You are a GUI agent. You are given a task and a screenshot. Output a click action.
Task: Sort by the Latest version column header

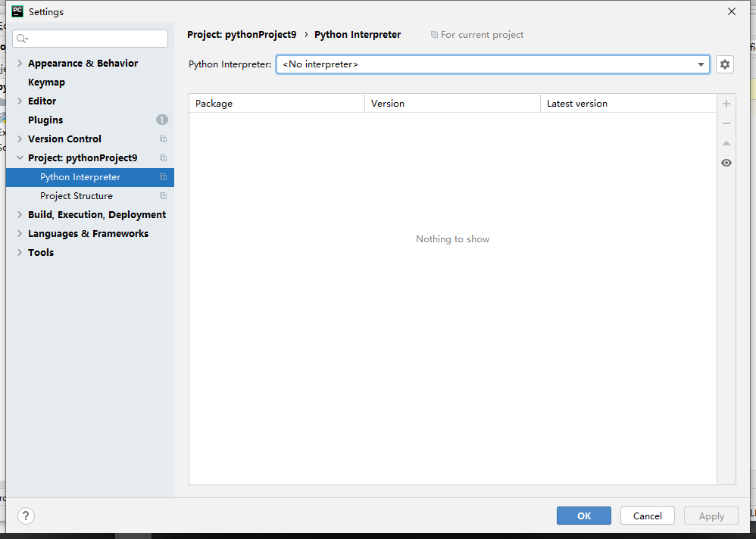[x=629, y=104]
